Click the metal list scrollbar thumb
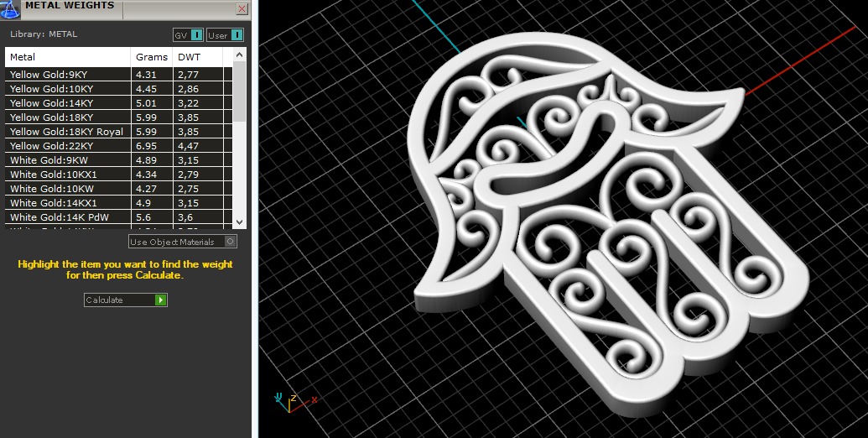 pyautogui.click(x=239, y=91)
